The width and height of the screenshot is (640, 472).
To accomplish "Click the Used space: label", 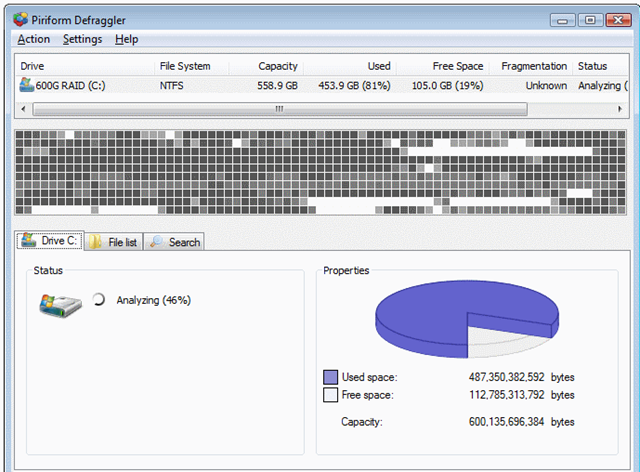I will click(x=369, y=377).
